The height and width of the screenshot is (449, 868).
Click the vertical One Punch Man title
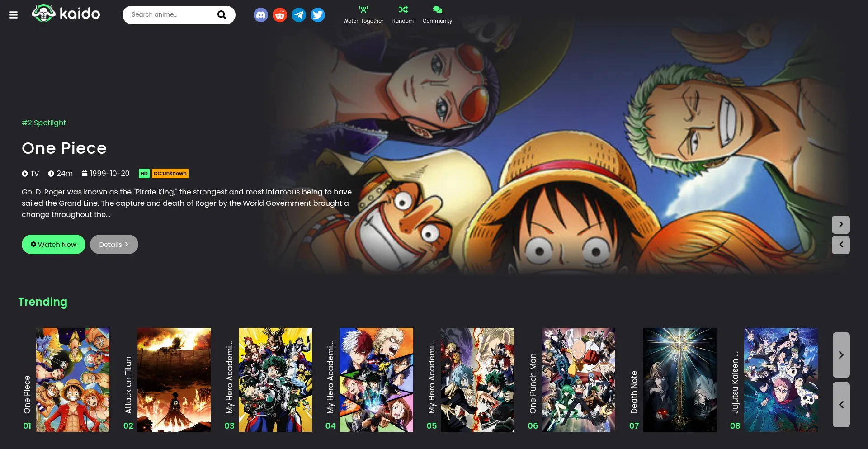click(x=533, y=383)
